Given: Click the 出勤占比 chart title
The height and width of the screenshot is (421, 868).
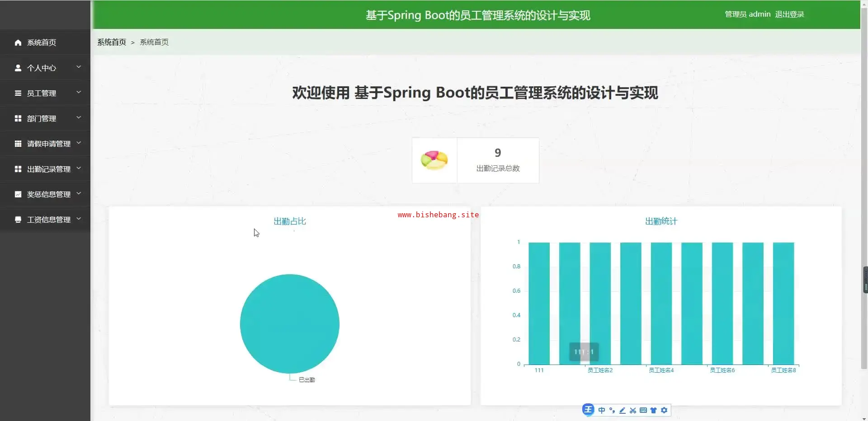Looking at the screenshot, I should click(x=290, y=221).
